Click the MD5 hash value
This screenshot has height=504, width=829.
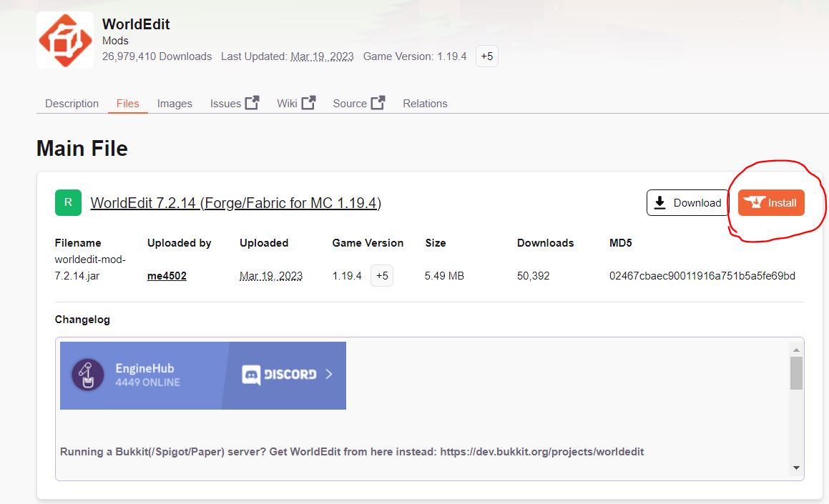coord(702,276)
